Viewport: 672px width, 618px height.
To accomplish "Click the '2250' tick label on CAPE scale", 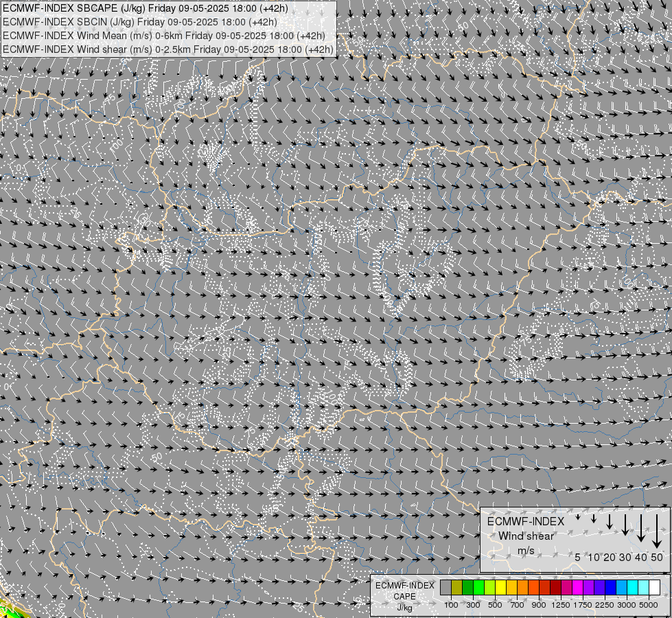I will [x=604, y=605].
